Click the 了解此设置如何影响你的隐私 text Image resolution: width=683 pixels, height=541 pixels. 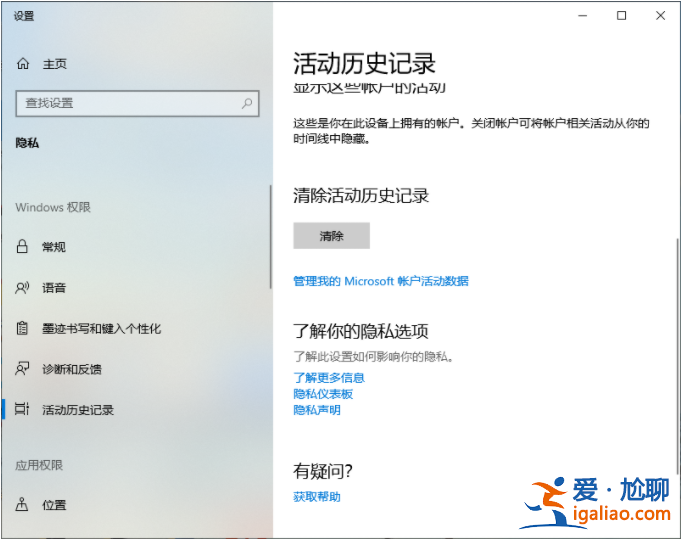click(x=374, y=357)
